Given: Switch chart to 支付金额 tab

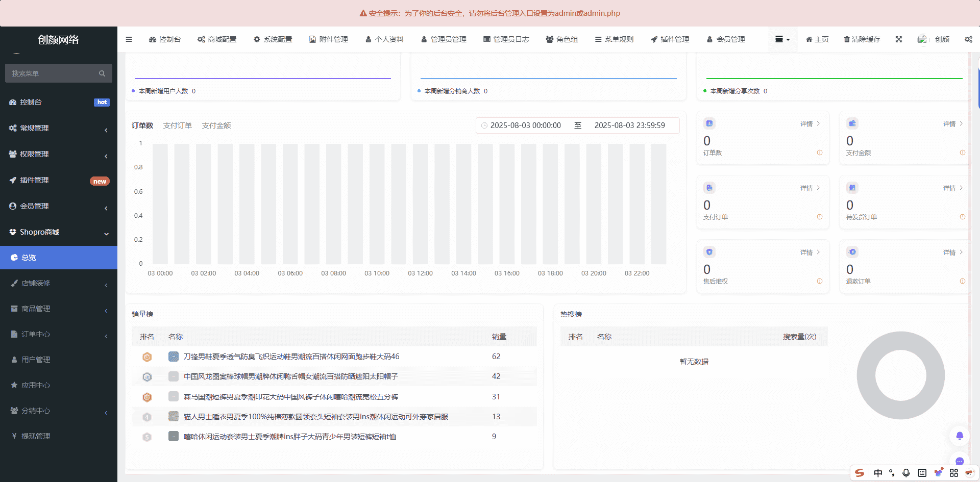Looking at the screenshot, I should click(x=216, y=125).
